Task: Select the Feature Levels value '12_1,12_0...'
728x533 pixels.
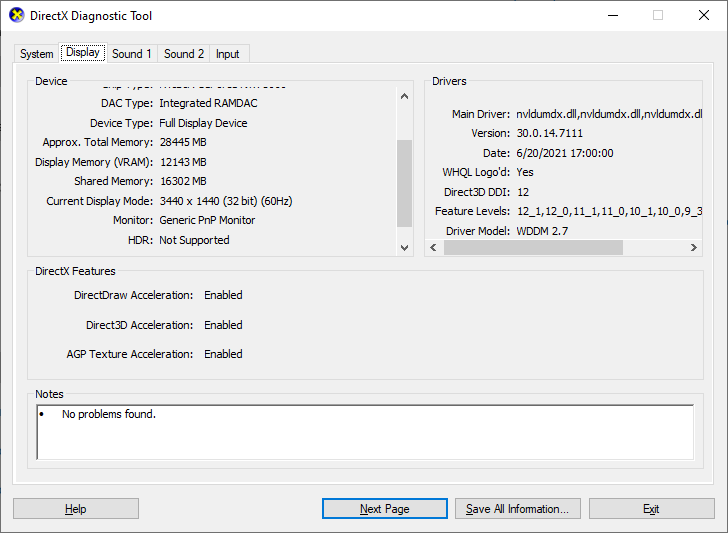Action: coord(609,211)
